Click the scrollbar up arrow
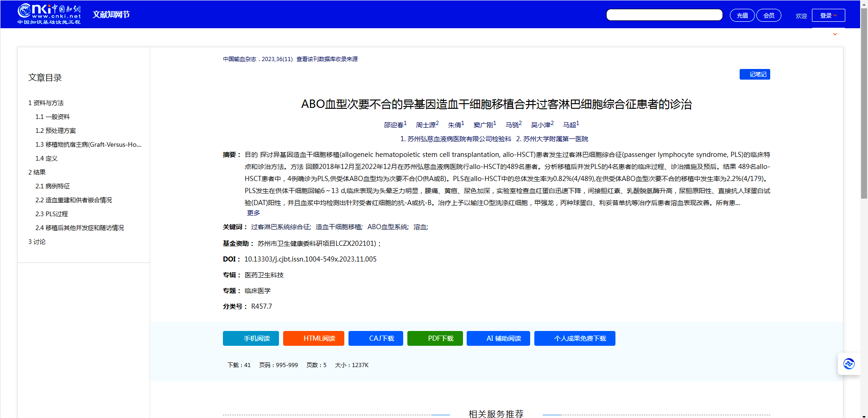This screenshot has width=868, height=418. pos(864,4)
